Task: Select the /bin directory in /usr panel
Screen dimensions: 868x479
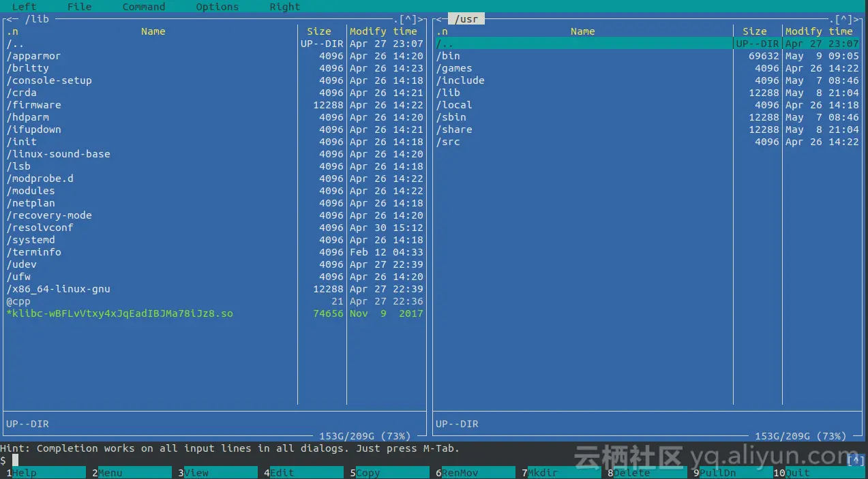Action: pyautogui.click(x=648, y=56)
